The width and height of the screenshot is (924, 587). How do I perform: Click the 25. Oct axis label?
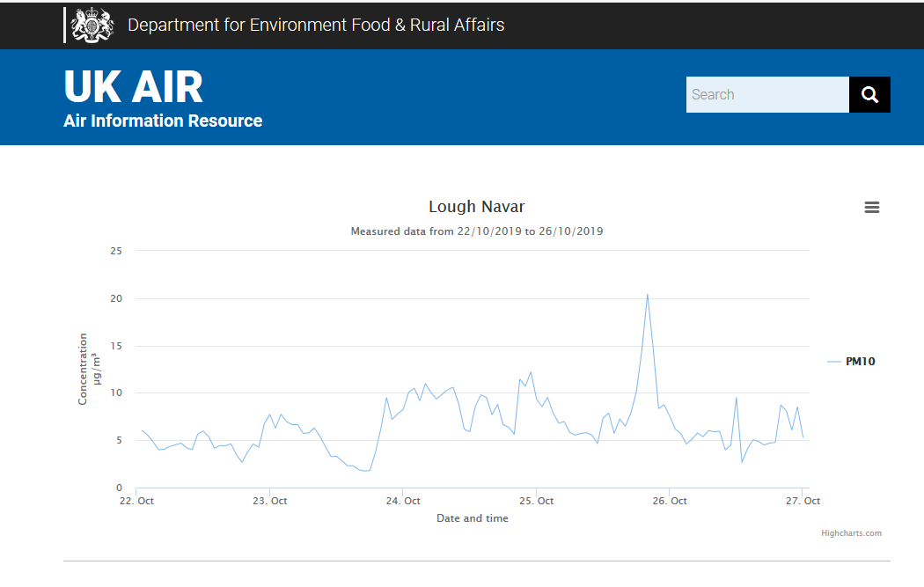pos(536,501)
